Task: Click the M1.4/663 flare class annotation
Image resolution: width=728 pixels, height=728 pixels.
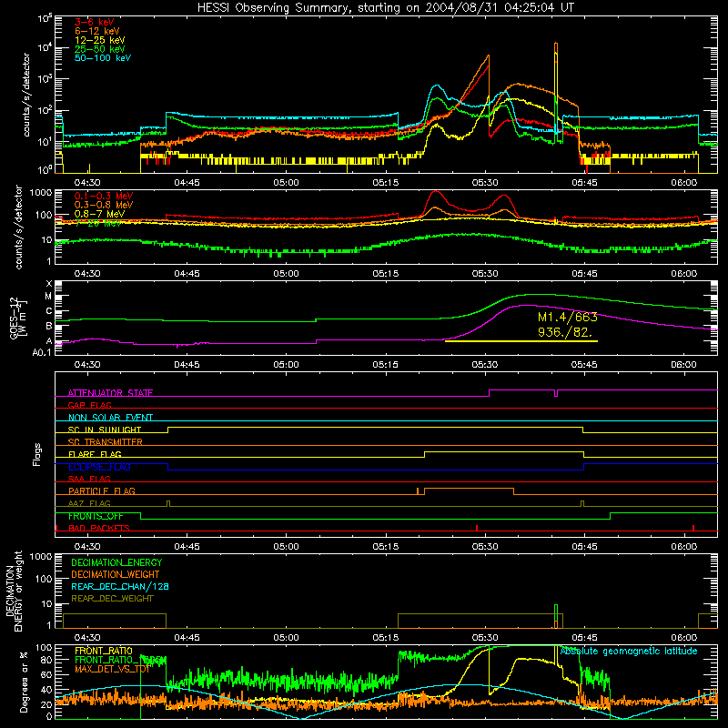Action: [567, 317]
